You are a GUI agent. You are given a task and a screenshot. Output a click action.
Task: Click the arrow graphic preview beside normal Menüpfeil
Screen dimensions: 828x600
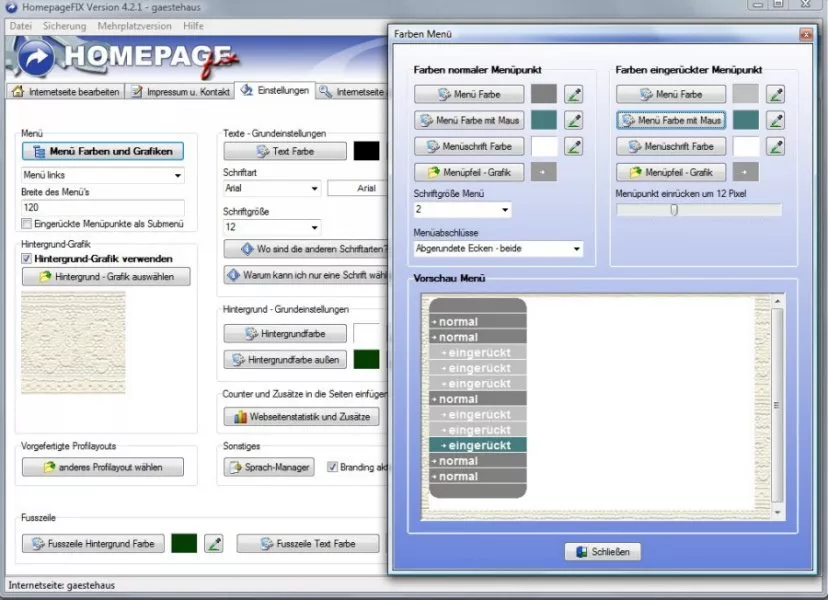(543, 173)
